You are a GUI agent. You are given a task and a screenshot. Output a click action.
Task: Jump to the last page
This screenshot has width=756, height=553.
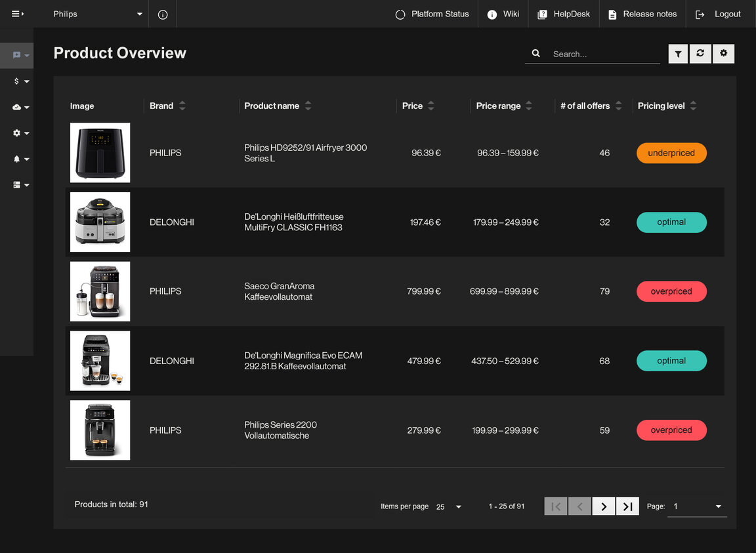(x=627, y=506)
